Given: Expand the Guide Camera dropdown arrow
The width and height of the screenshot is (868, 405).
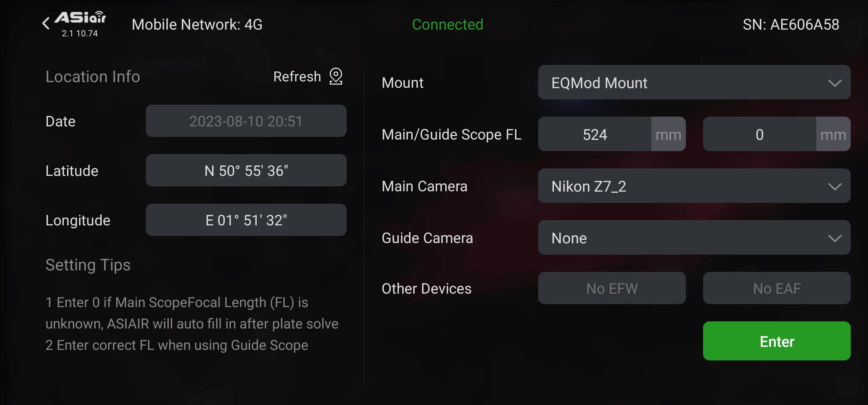Looking at the screenshot, I should (835, 238).
